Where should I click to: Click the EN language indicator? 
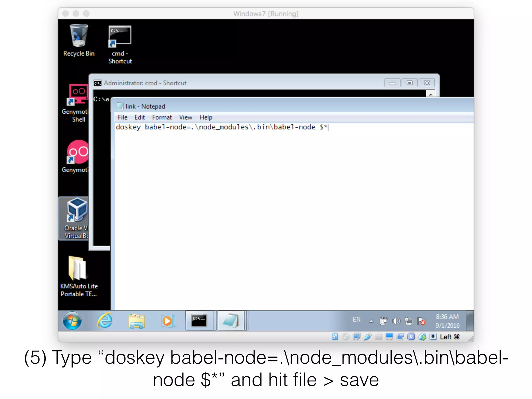click(357, 320)
